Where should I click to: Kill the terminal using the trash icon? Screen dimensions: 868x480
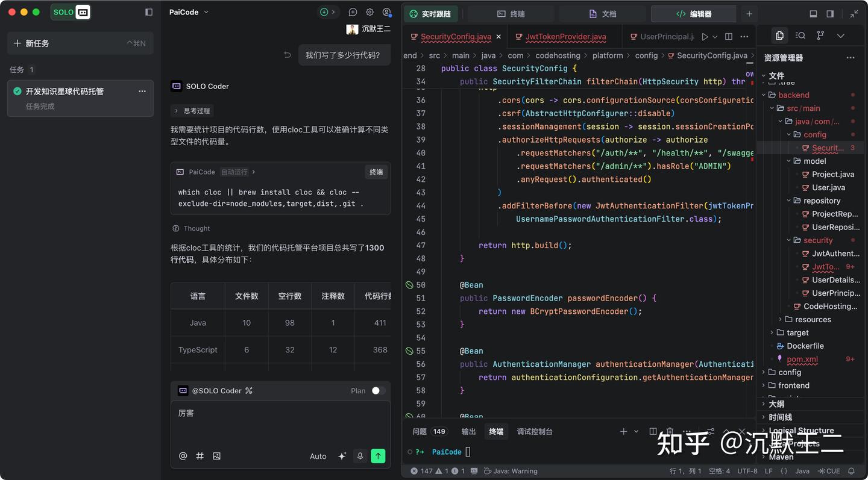click(669, 431)
